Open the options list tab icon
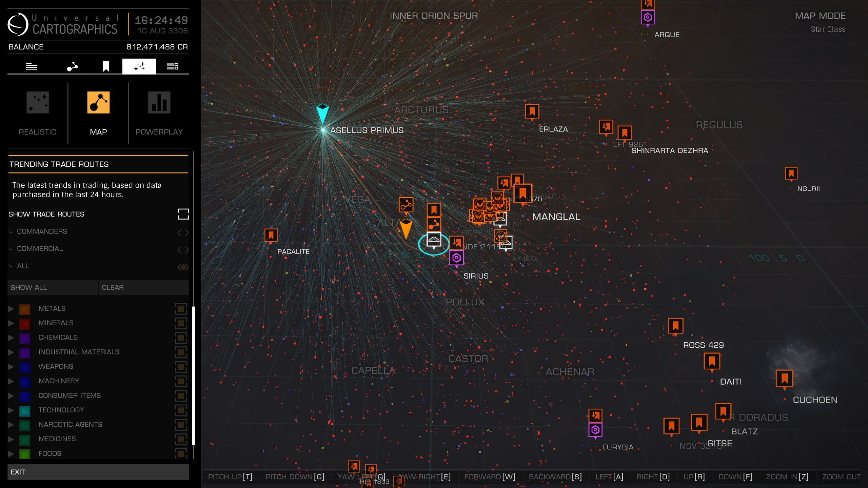Viewport: 868px width, 488px height. tap(172, 66)
